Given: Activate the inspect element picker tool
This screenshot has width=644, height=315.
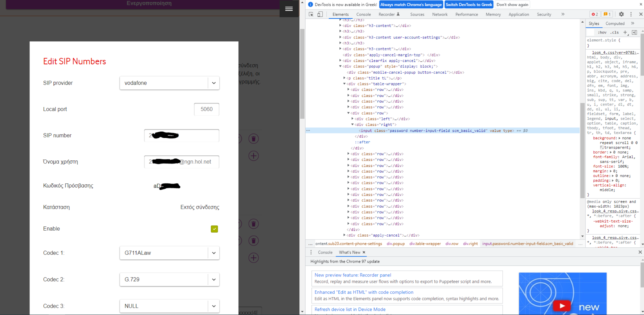Looking at the screenshot, I should [311, 14].
